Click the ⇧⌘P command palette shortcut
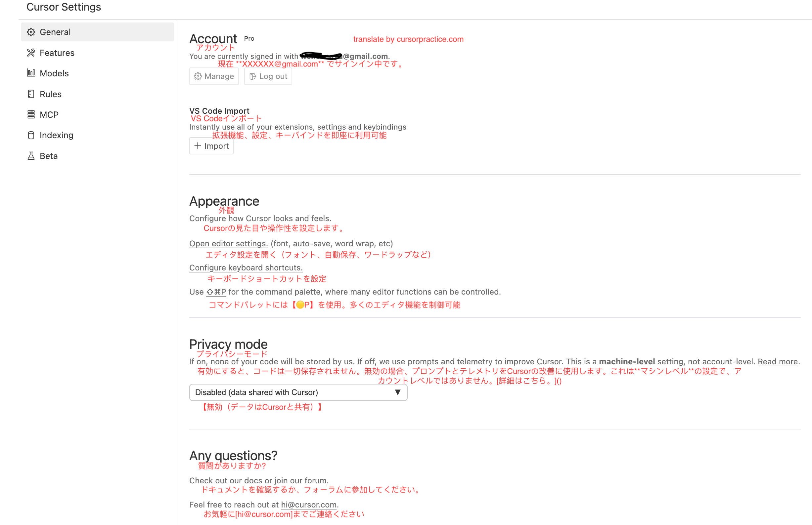812x525 pixels. coord(216,292)
